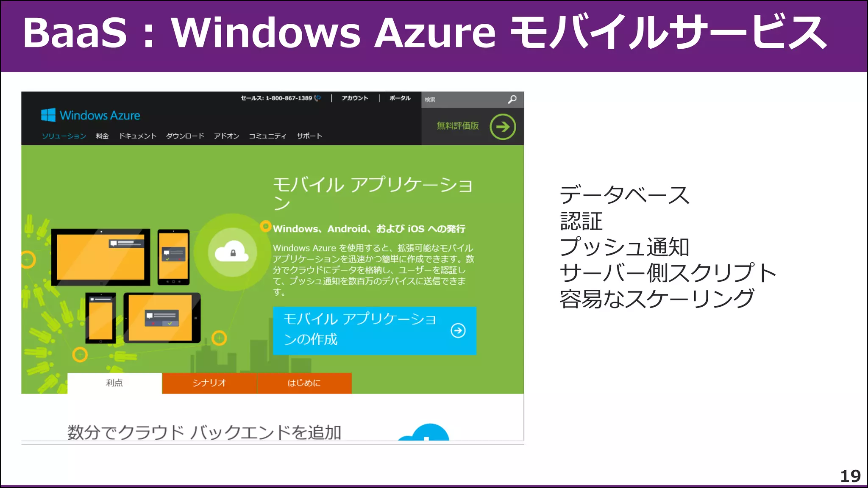The height and width of the screenshot is (488, 868).
Task: Open the ダウンロード menu item
Action: 185,136
